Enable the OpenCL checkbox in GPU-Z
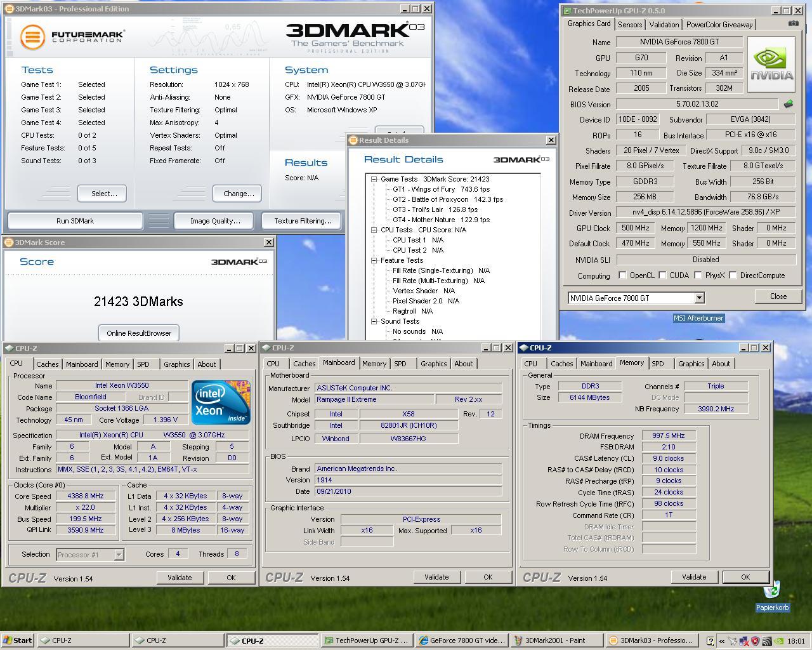 pyautogui.click(x=622, y=275)
